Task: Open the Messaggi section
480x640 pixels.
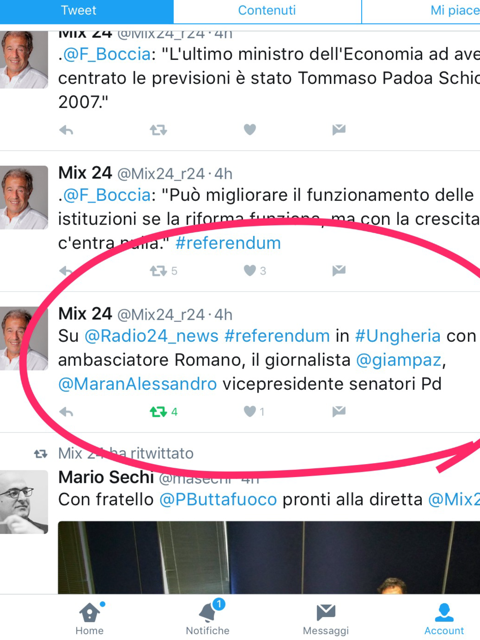Action: tap(326, 618)
